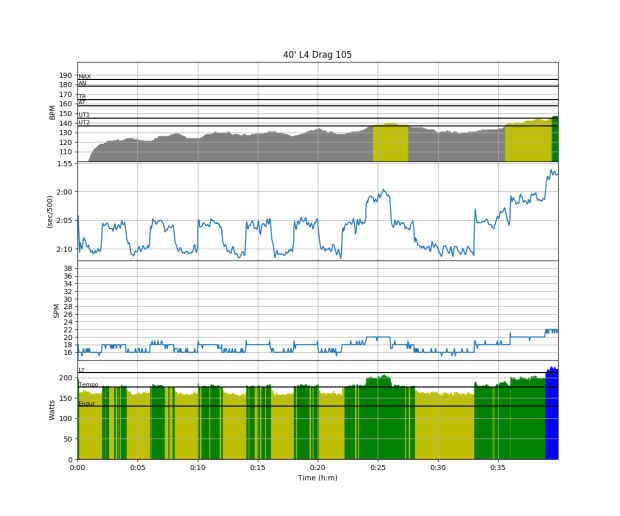Click the 200 tick on the Watts axis
The height and width of the screenshot is (516, 620).
tap(65, 377)
